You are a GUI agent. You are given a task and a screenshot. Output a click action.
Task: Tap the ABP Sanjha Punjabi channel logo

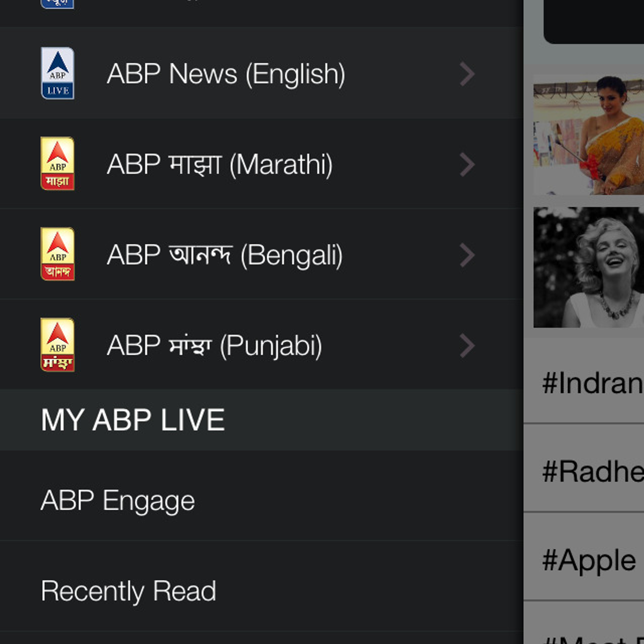tap(57, 345)
